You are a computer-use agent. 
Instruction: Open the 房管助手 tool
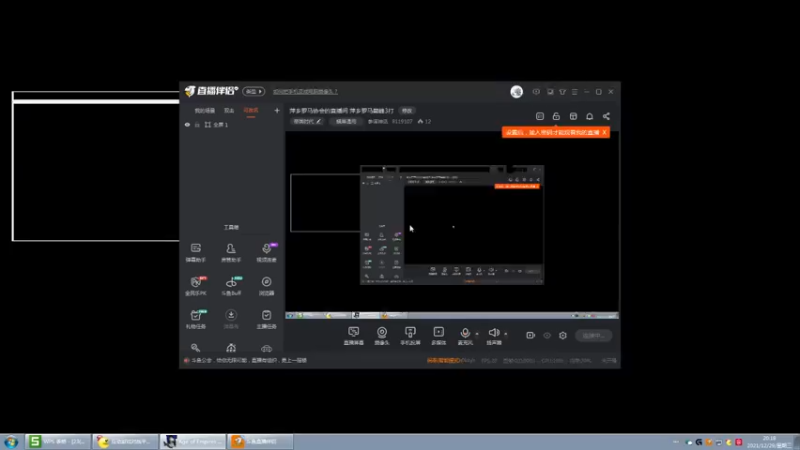[x=231, y=253]
